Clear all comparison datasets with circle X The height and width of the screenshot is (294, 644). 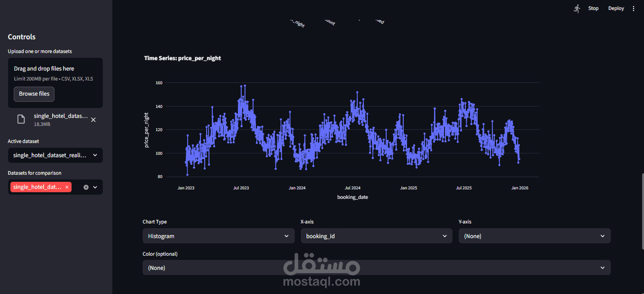pos(86,187)
